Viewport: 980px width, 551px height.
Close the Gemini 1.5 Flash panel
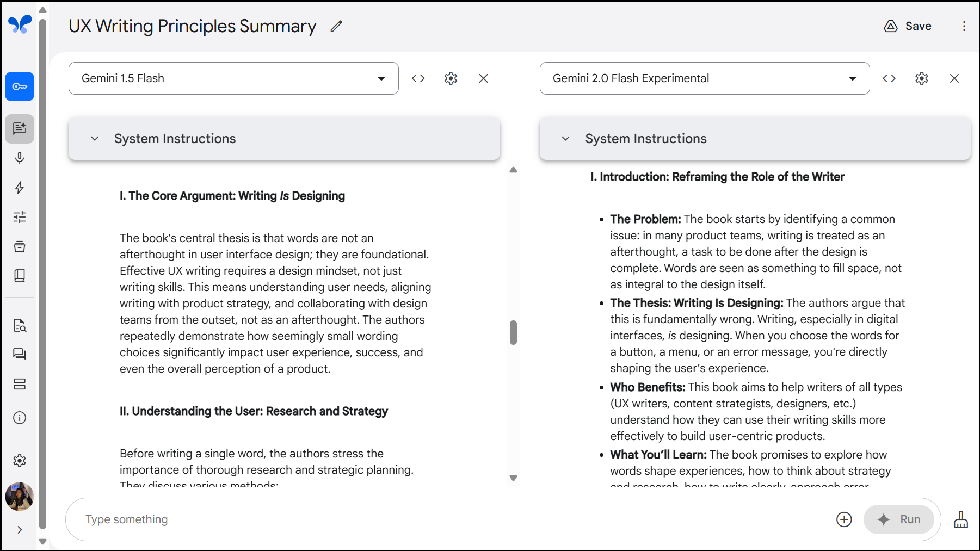483,78
